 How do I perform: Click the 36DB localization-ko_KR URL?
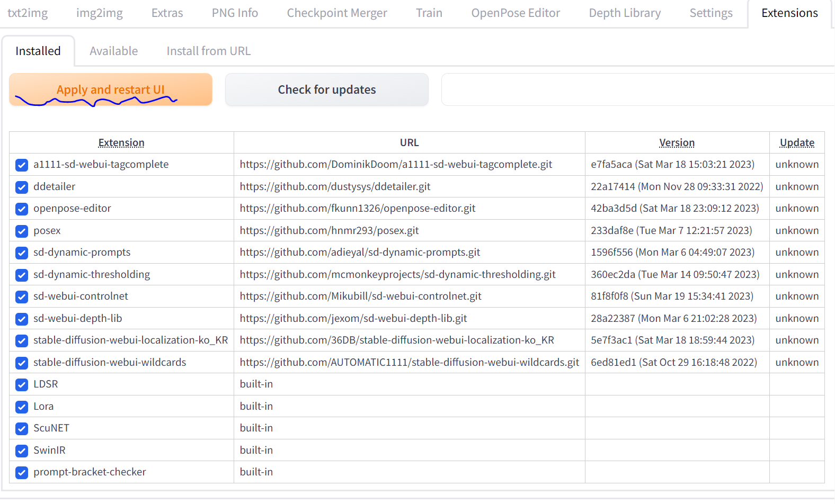[397, 340]
